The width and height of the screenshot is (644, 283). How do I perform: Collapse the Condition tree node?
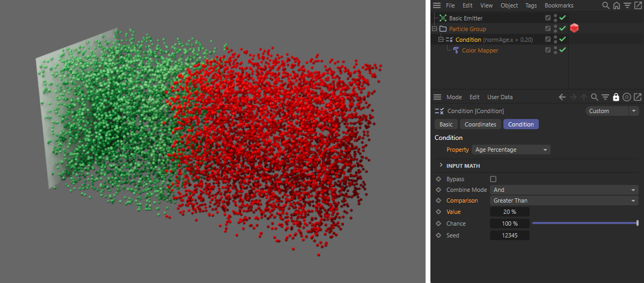(x=441, y=40)
